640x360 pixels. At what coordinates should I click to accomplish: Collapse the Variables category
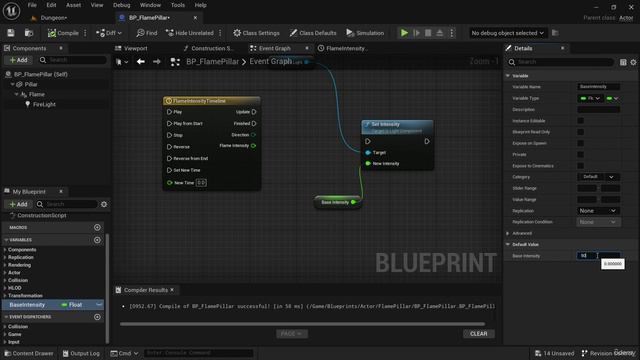pos(6,240)
